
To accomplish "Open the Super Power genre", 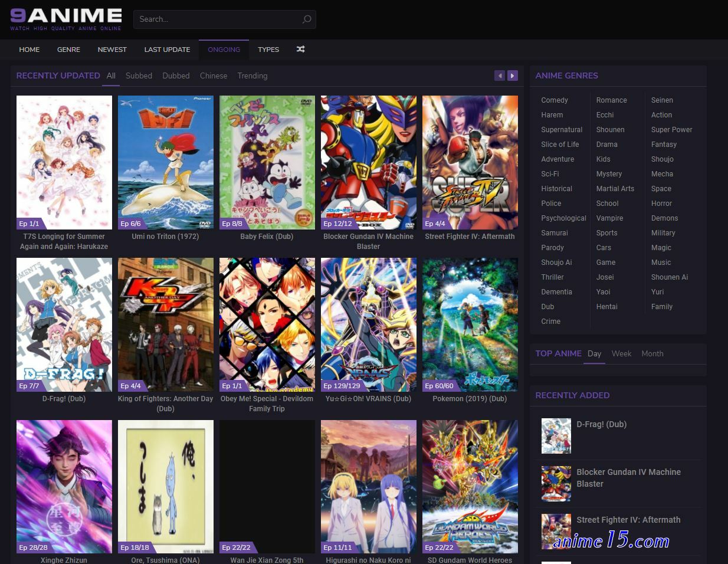I will point(671,130).
